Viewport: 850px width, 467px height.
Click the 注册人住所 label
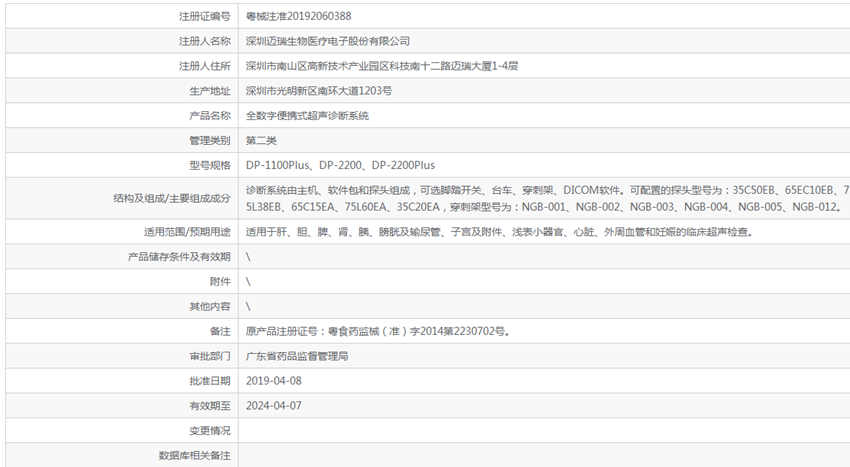click(205, 66)
